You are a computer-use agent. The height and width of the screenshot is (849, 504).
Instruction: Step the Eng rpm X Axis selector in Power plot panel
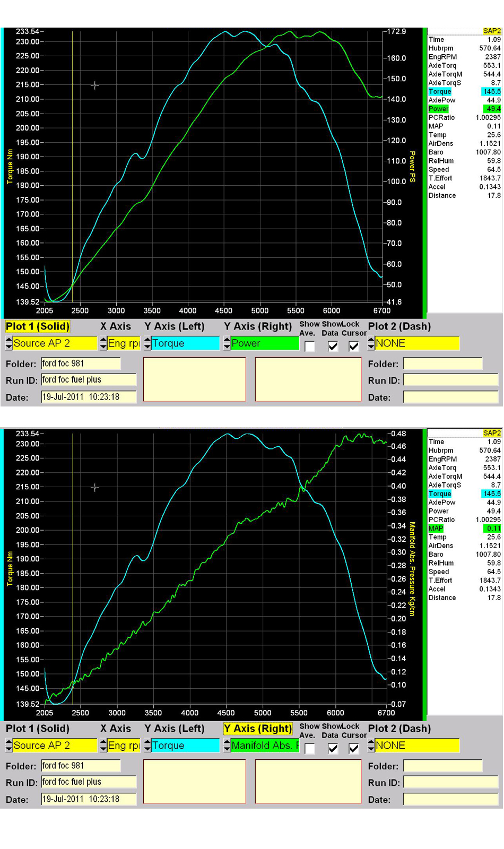(x=103, y=343)
